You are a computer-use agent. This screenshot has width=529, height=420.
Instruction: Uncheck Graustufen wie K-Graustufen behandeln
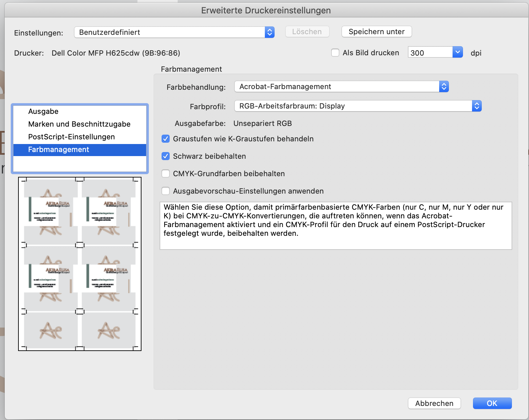[166, 139]
